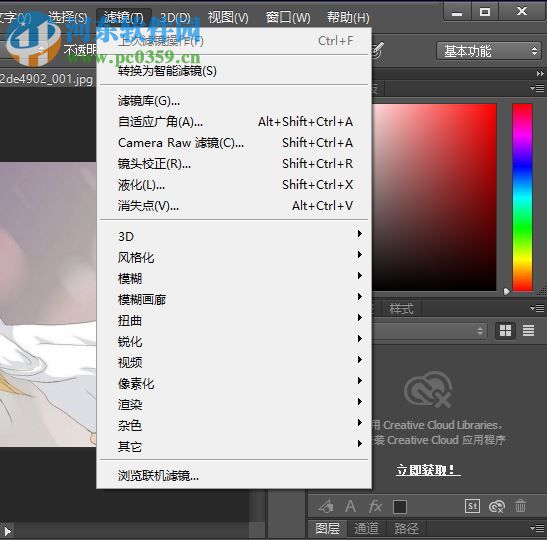Expand the 其它 submenu
Image resolution: width=547 pixels, height=540 pixels.
pos(234,446)
